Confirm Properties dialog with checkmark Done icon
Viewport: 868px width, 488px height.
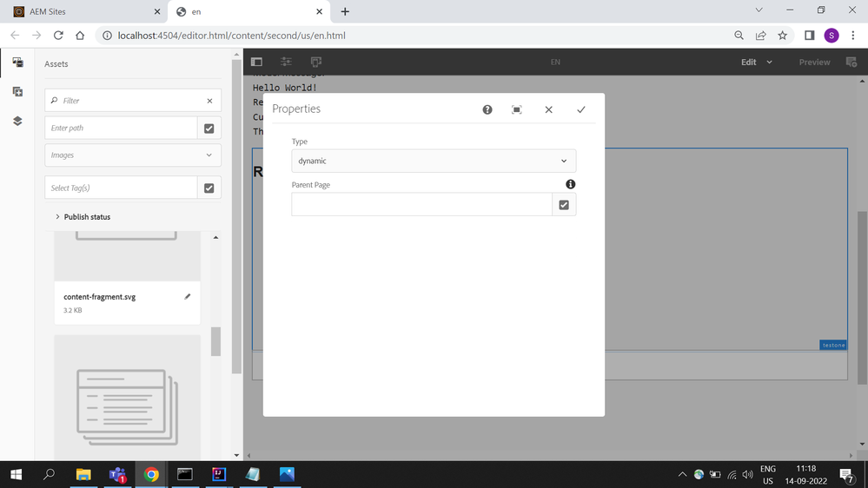[x=580, y=109]
